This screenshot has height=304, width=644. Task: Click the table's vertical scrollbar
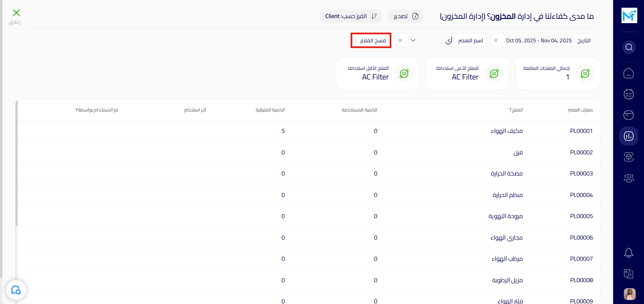tap(16, 163)
